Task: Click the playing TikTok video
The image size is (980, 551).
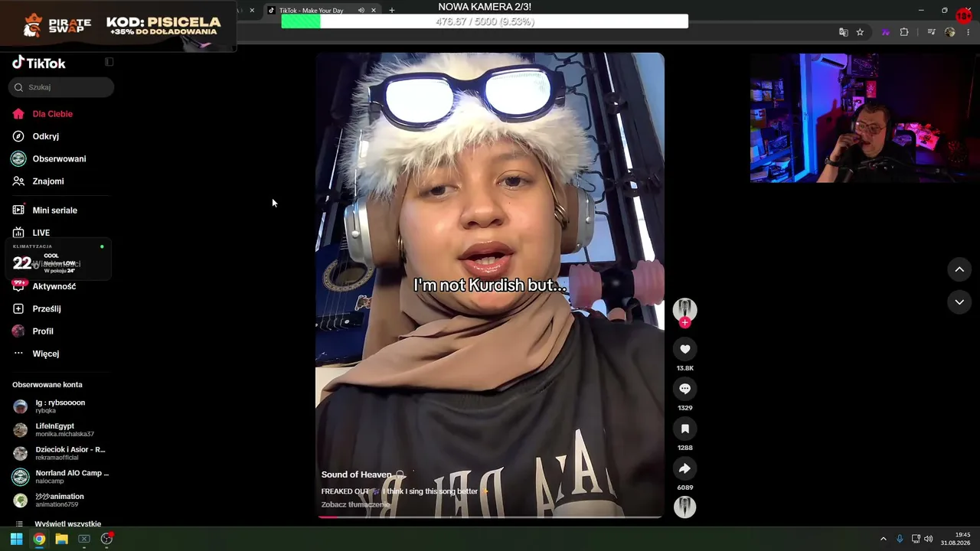Action: (490, 285)
